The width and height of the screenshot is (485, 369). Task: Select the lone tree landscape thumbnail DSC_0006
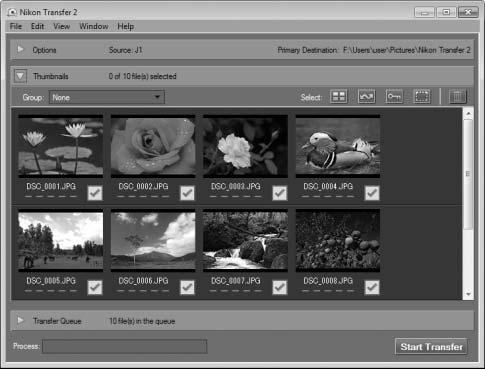coord(153,240)
